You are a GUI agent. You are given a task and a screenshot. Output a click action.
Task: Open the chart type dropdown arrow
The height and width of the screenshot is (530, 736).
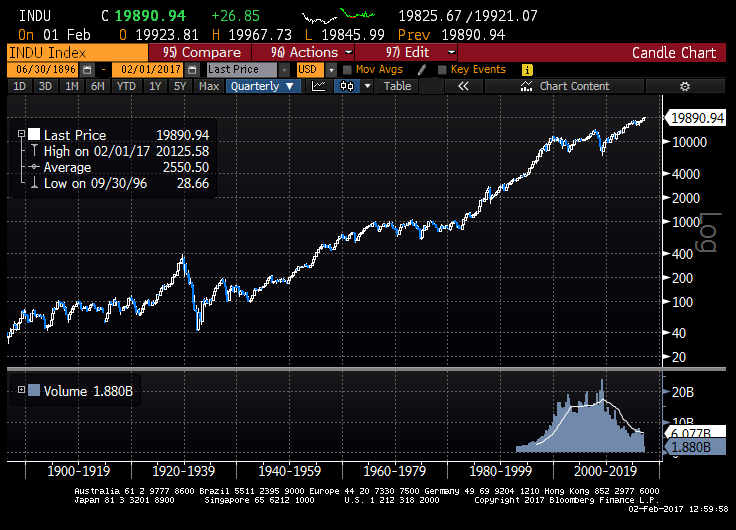pos(368,86)
